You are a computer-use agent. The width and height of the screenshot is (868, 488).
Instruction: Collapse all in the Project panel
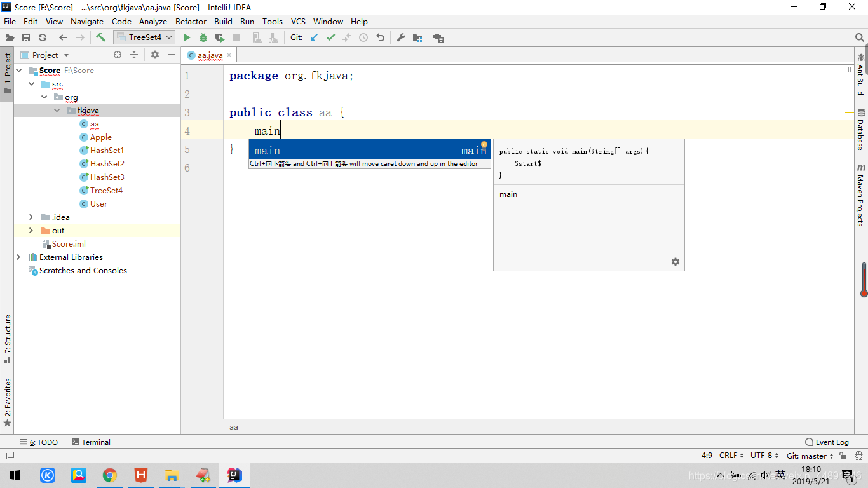134,55
